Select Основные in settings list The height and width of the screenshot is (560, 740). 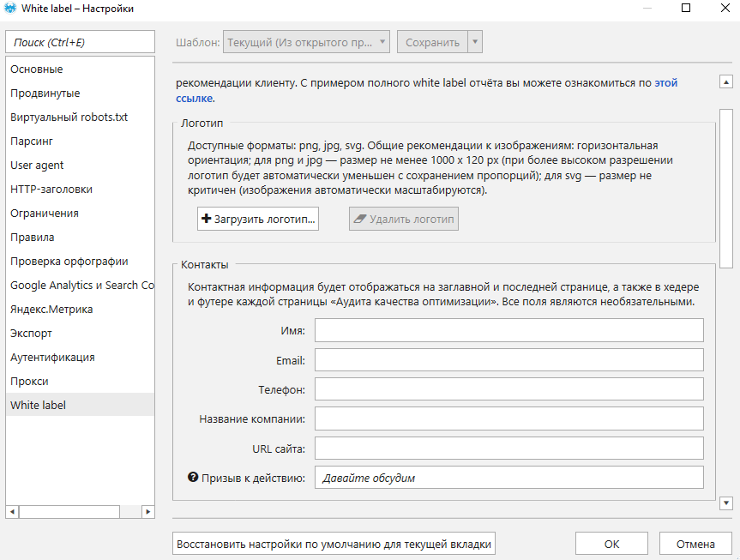coord(81,69)
